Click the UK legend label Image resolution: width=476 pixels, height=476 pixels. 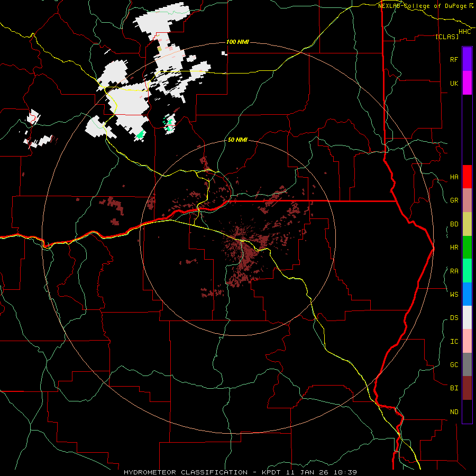(x=454, y=83)
